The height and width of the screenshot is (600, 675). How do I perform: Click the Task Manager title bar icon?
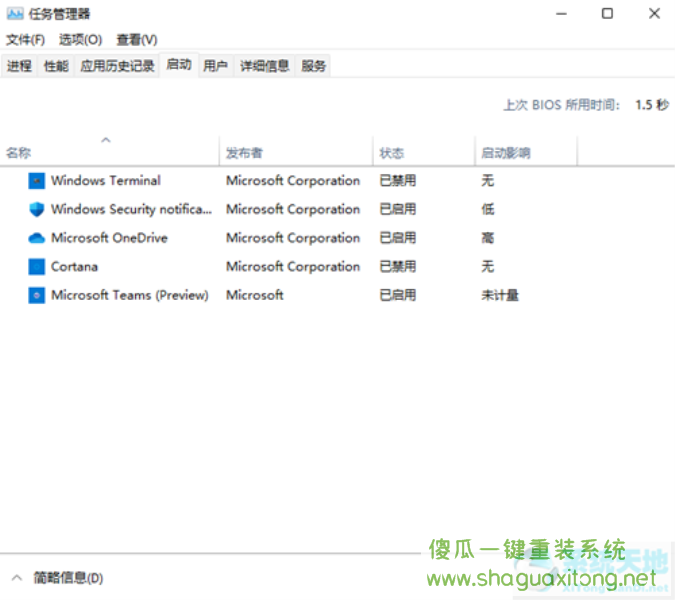15,14
